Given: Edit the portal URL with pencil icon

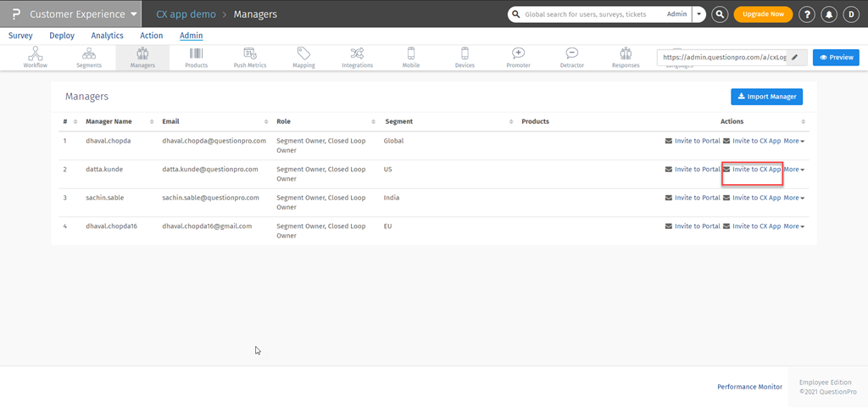Looking at the screenshot, I should [794, 57].
